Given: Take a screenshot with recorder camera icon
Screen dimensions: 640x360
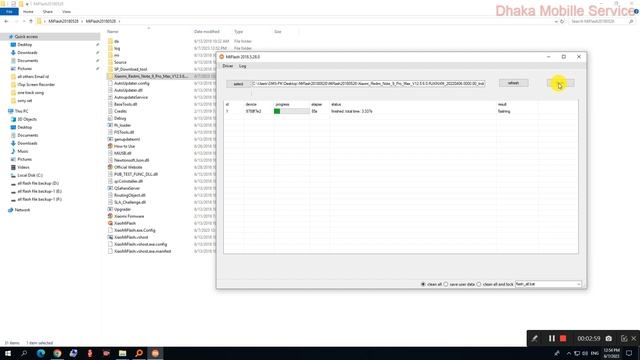Looking at the screenshot, I should point(609,338).
